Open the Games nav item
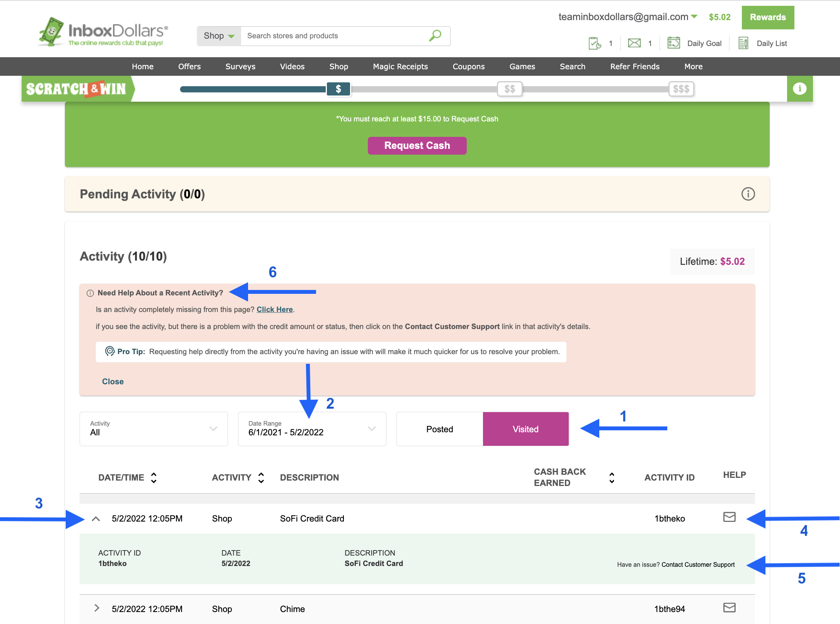Screen dimensions: 840x624 [x=522, y=66]
